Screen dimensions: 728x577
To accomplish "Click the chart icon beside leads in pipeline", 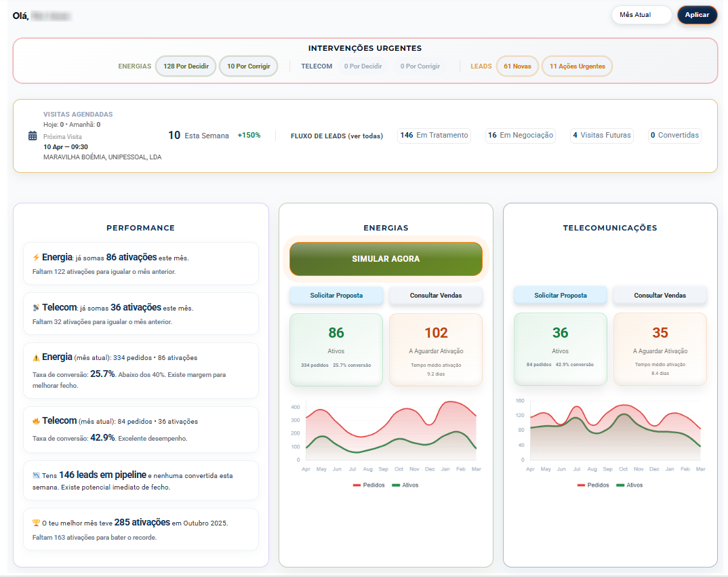I will tap(36, 475).
